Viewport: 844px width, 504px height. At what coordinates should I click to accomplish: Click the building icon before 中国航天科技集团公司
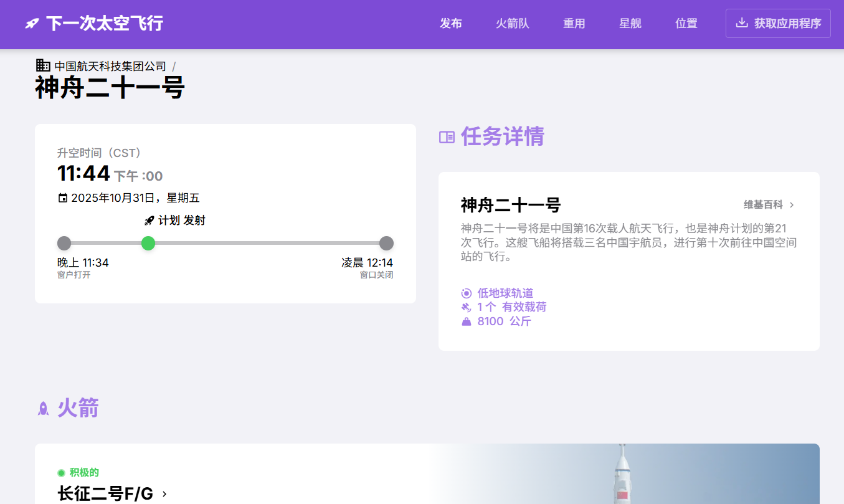tap(43, 65)
